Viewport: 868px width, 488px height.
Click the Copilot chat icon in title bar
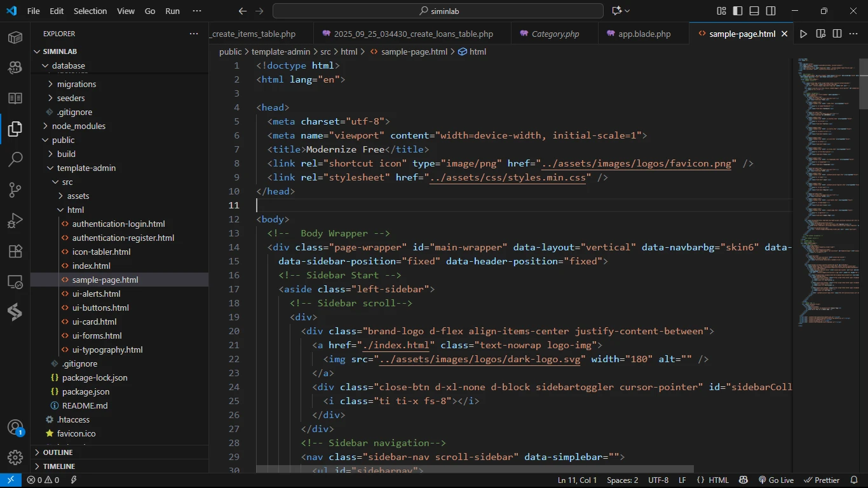(616, 11)
